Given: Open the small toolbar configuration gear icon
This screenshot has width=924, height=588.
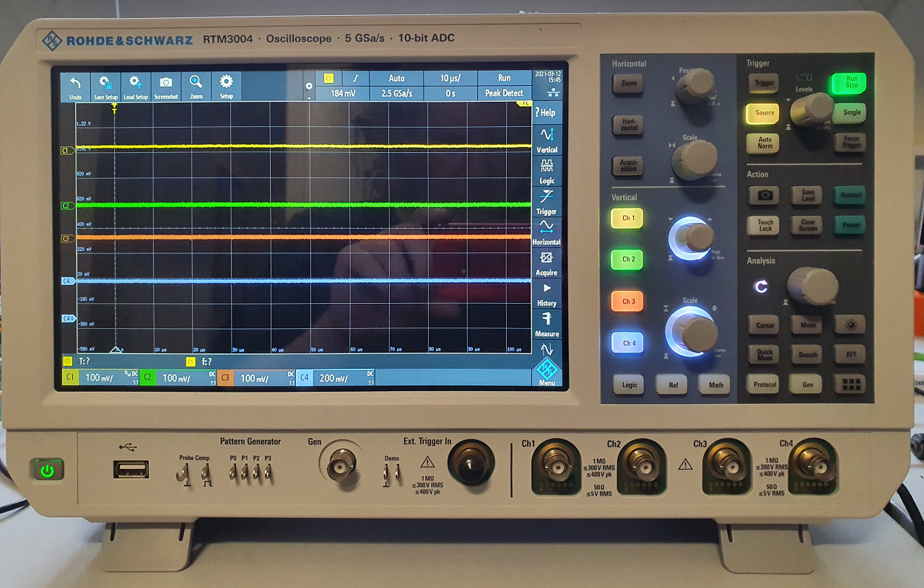Looking at the screenshot, I should (309, 86).
